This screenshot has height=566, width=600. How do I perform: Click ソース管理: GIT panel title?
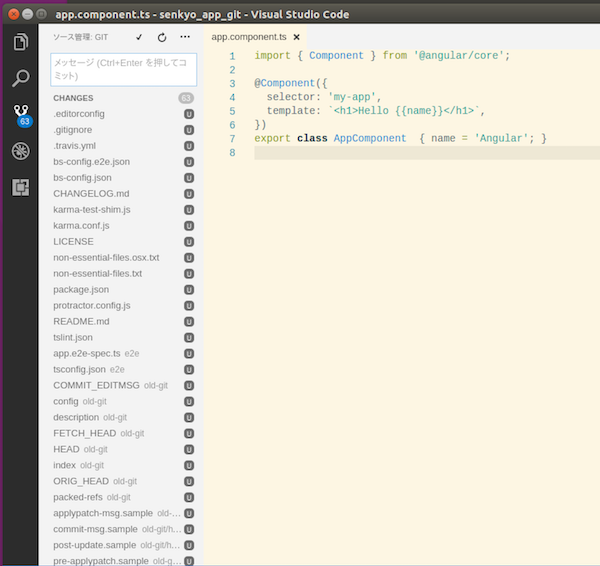coord(80,37)
